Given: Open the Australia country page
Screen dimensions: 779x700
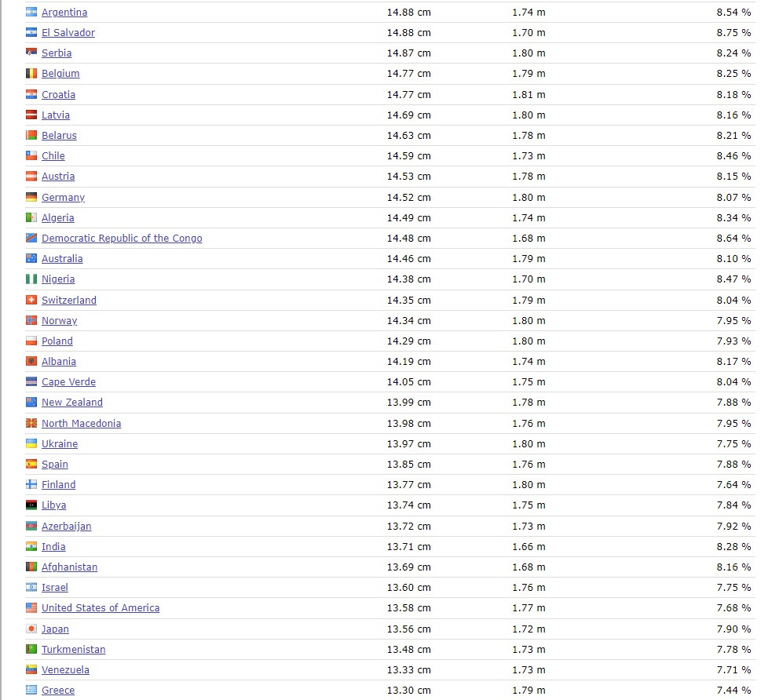Looking at the screenshot, I should [62, 259].
